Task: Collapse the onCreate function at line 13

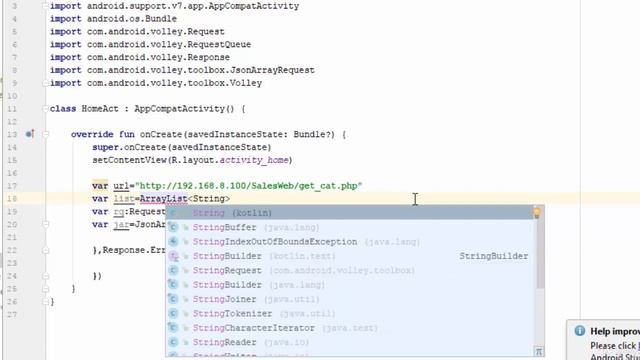Action: point(45,134)
